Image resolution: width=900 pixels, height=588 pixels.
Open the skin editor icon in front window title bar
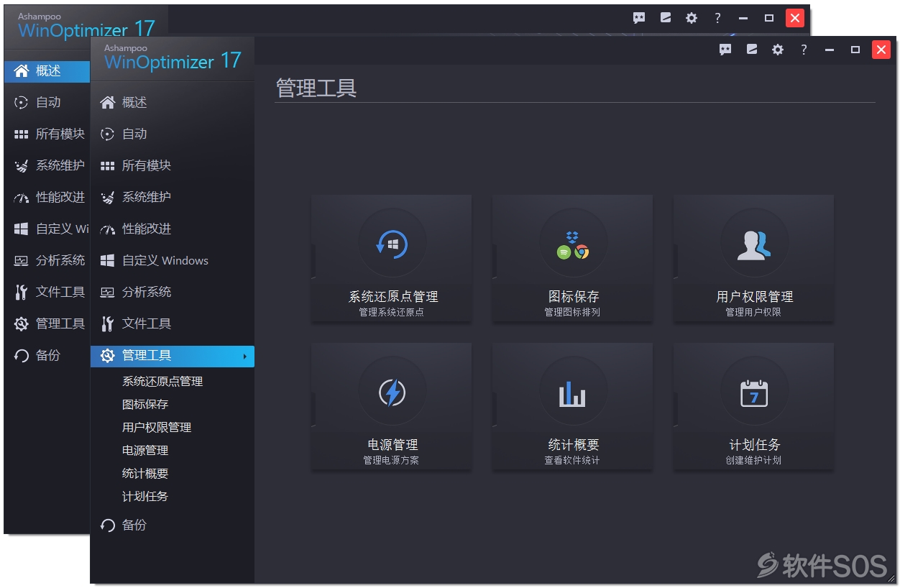752,50
